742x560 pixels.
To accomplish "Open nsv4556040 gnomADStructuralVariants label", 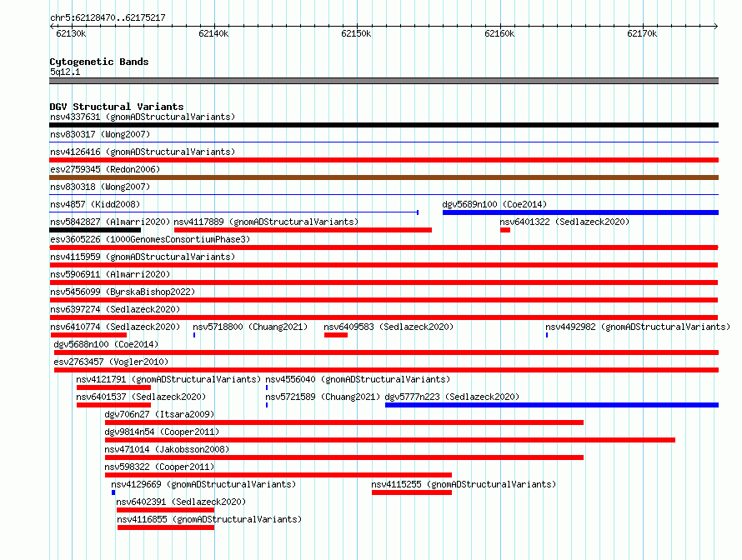I will click(x=358, y=379).
